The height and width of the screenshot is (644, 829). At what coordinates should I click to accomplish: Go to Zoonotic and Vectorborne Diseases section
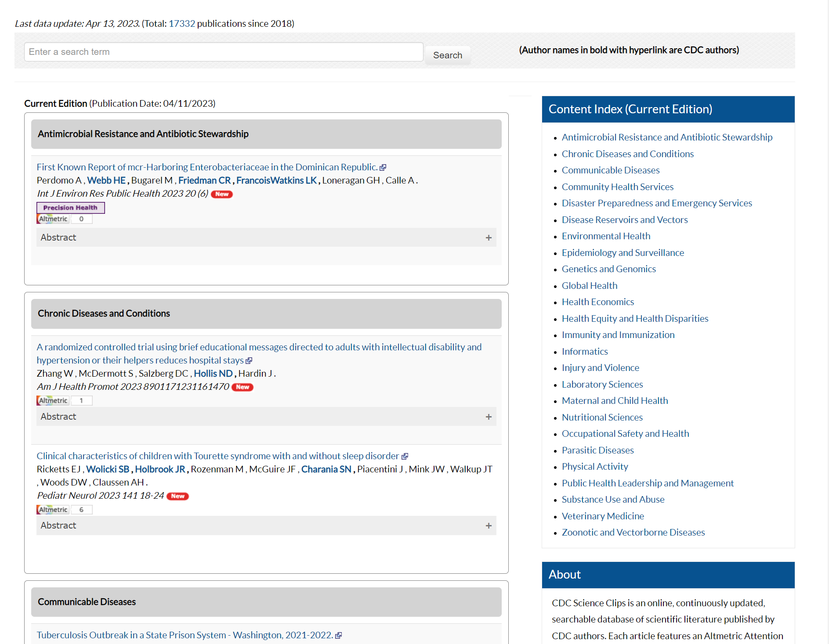tap(633, 532)
